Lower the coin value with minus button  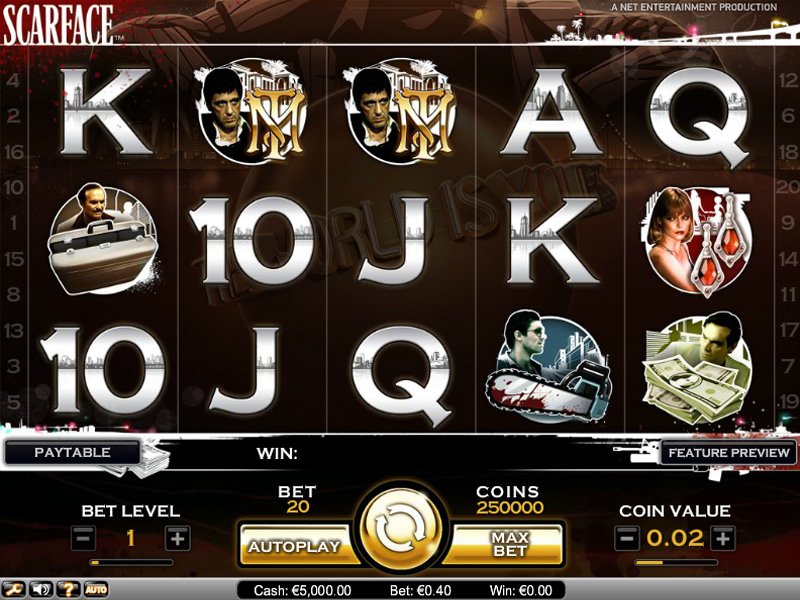click(627, 538)
